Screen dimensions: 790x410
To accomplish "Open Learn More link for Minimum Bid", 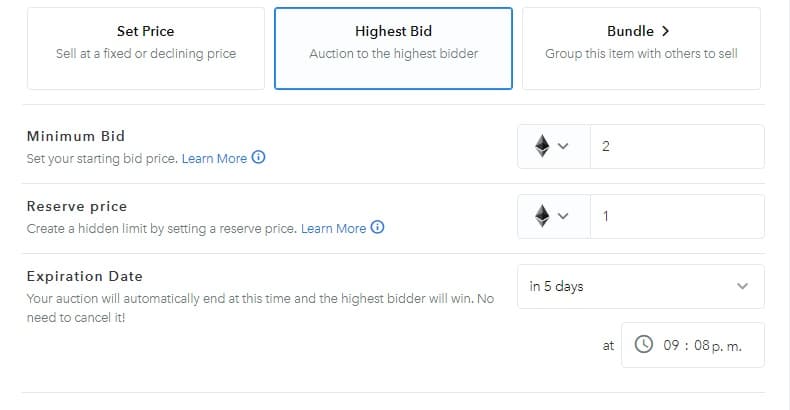I will [214, 158].
